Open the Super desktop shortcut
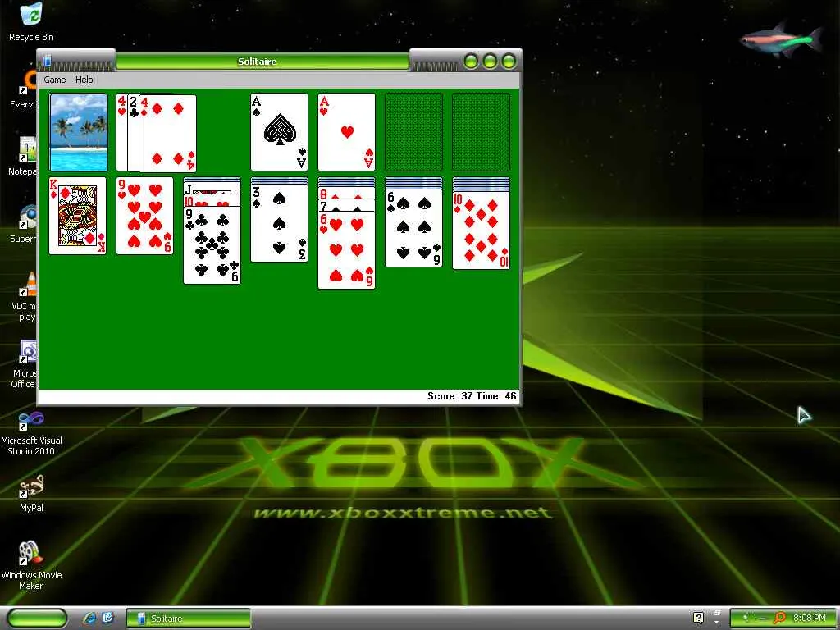840x630 pixels. (25, 224)
